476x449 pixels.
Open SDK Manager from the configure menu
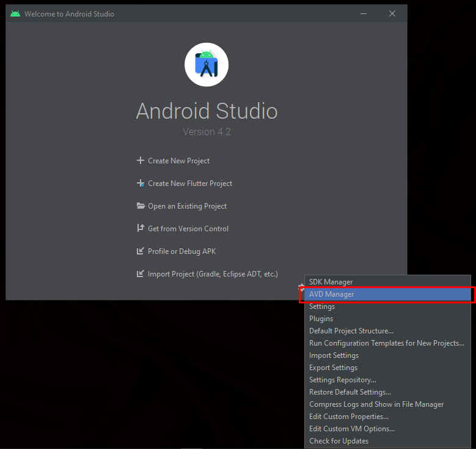click(x=387, y=282)
